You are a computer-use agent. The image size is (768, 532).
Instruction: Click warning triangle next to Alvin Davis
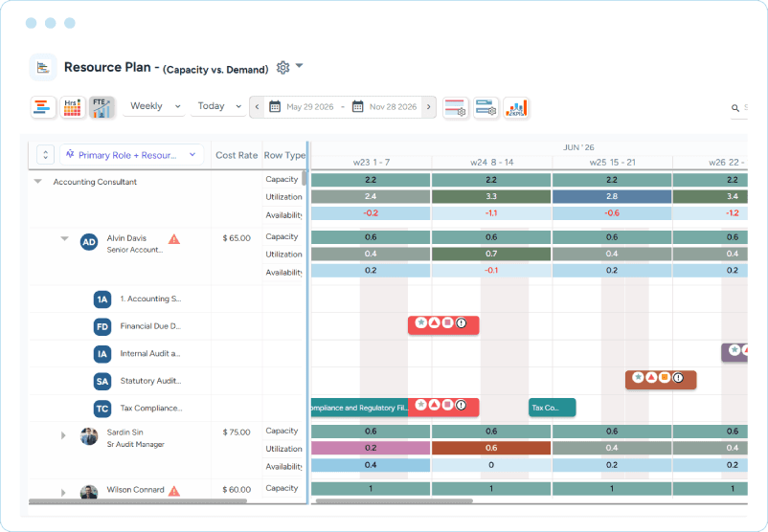(x=174, y=239)
